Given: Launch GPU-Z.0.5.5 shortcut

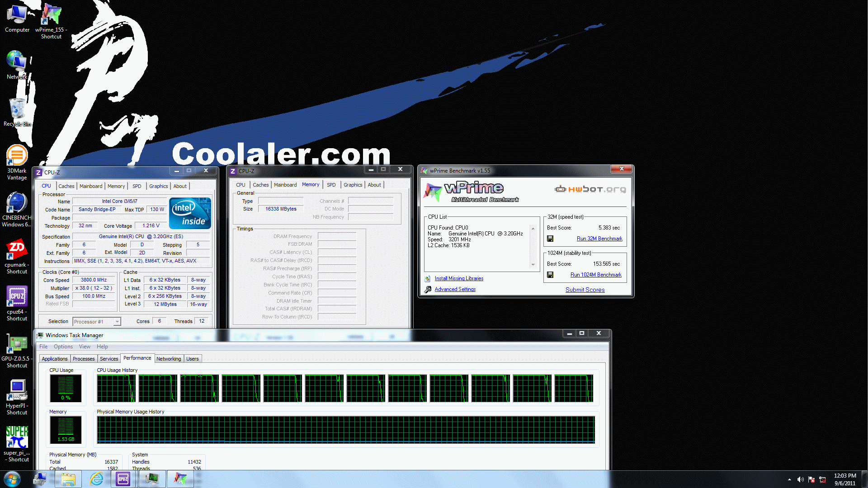Looking at the screenshot, I should (x=17, y=350).
